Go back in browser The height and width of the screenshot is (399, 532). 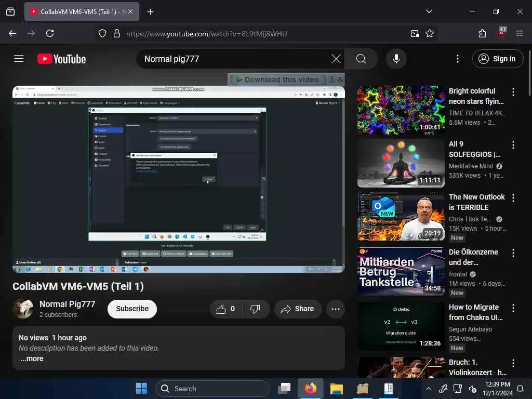12,33
